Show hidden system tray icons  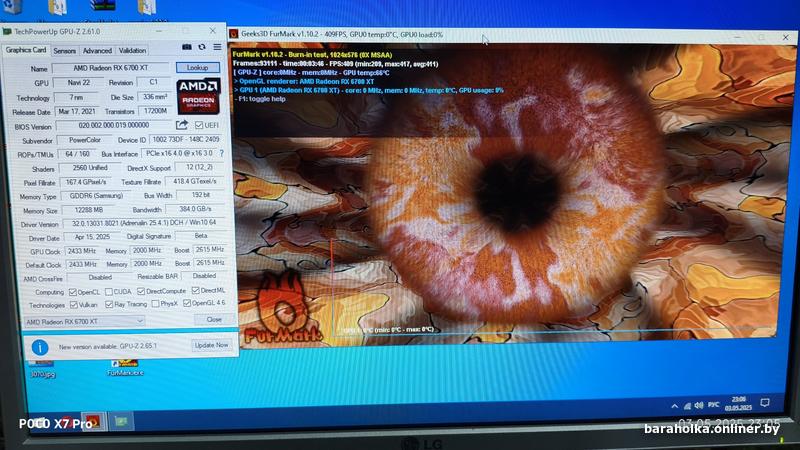coord(674,406)
